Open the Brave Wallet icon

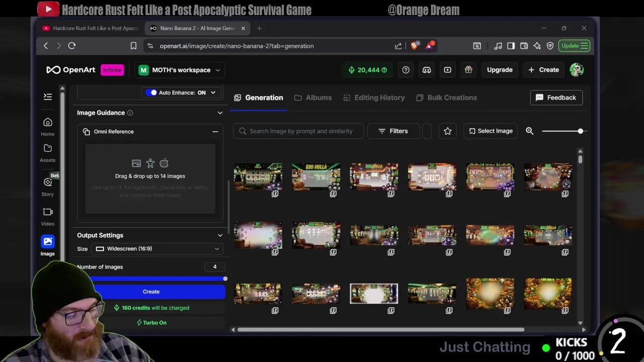524,46
